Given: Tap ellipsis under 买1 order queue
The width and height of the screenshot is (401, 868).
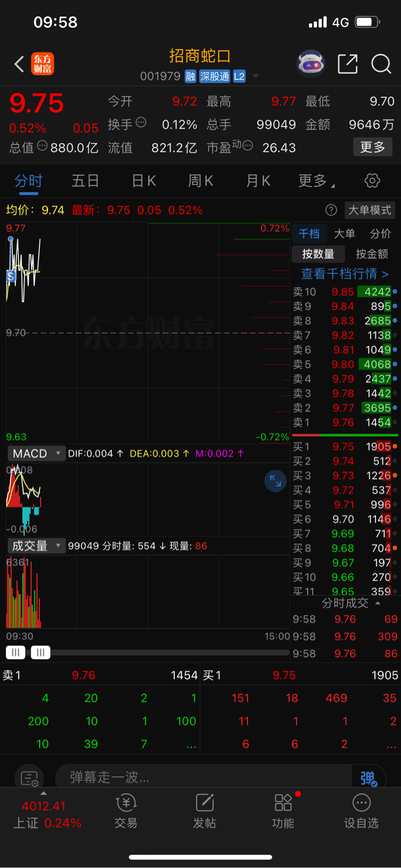Looking at the screenshot, I should [x=391, y=745].
